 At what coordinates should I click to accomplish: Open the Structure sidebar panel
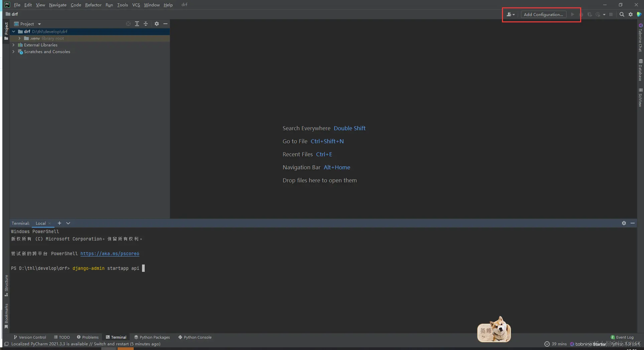point(6,286)
